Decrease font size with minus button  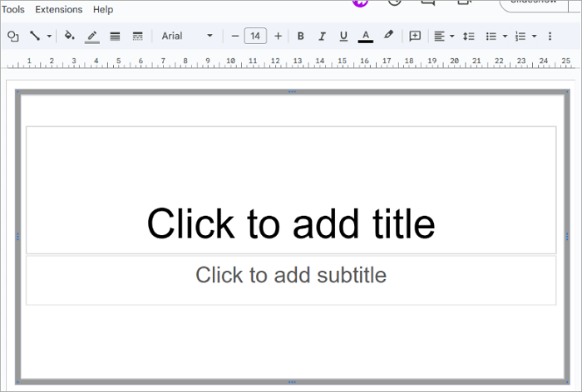tap(234, 36)
